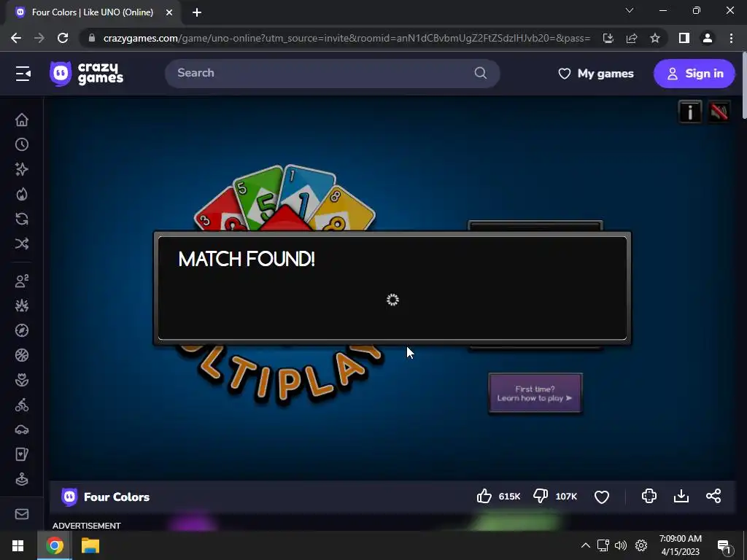Click the page vertical scrollbar
747x560 pixels.
(x=743, y=86)
